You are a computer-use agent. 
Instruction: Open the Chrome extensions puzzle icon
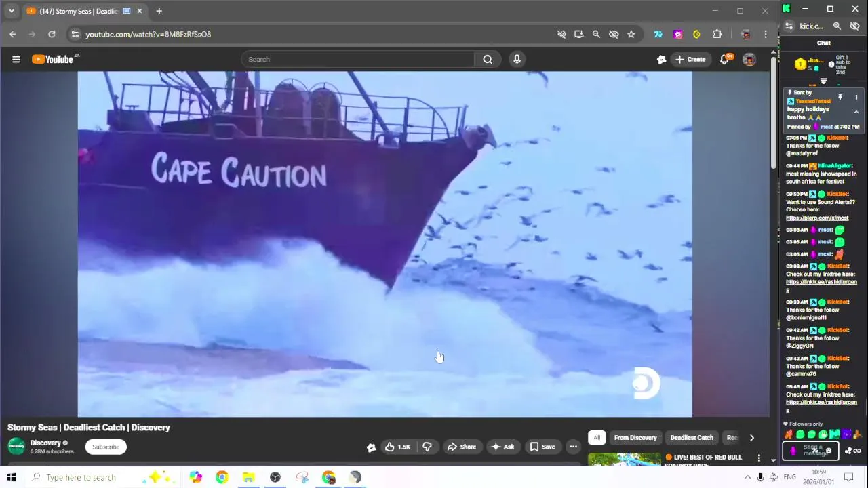click(717, 34)
